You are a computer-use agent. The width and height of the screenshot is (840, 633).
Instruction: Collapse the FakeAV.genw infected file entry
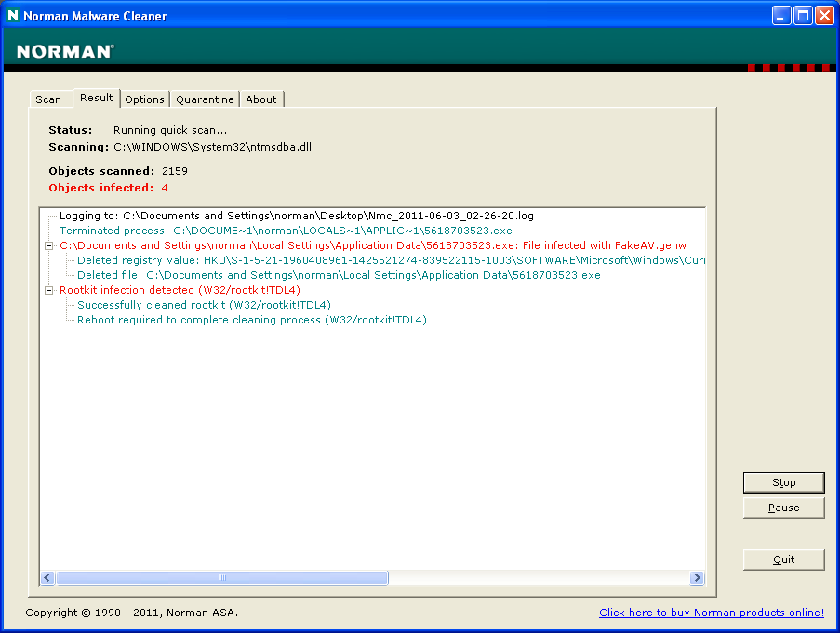pyautogui.click(x=48, y=245)
